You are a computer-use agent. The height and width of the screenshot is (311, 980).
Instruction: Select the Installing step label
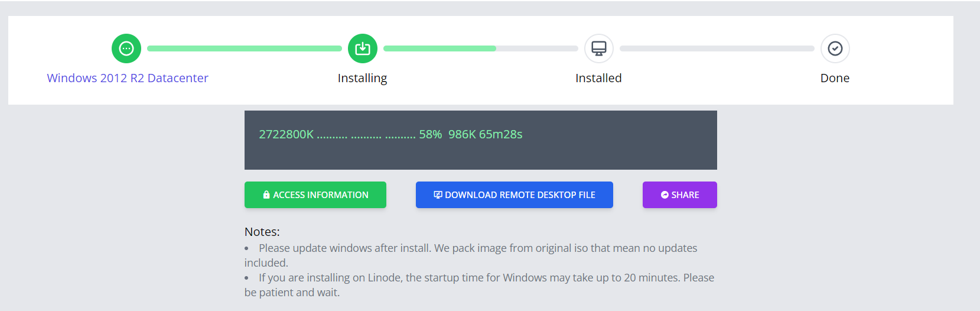coord(363,78)
